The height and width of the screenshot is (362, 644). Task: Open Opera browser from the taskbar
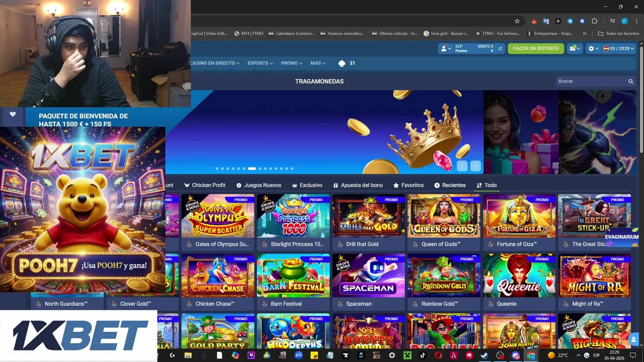click(x=438, y=355)
